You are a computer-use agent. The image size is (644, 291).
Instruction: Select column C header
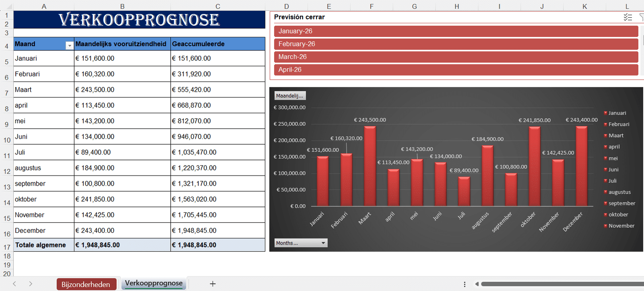pyautogui.click(x=218, y=6)
